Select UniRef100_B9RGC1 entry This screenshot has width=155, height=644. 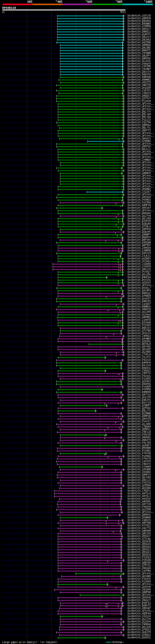[x=139, y=32]
